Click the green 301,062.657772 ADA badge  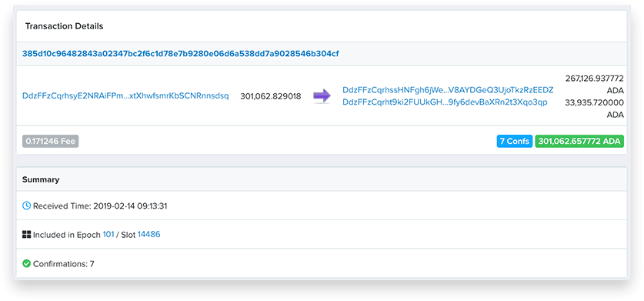tap(579, 142)
